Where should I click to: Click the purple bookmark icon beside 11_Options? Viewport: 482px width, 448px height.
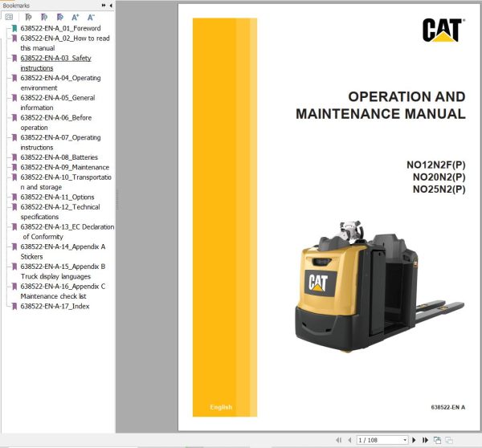(x=14, y=197)
